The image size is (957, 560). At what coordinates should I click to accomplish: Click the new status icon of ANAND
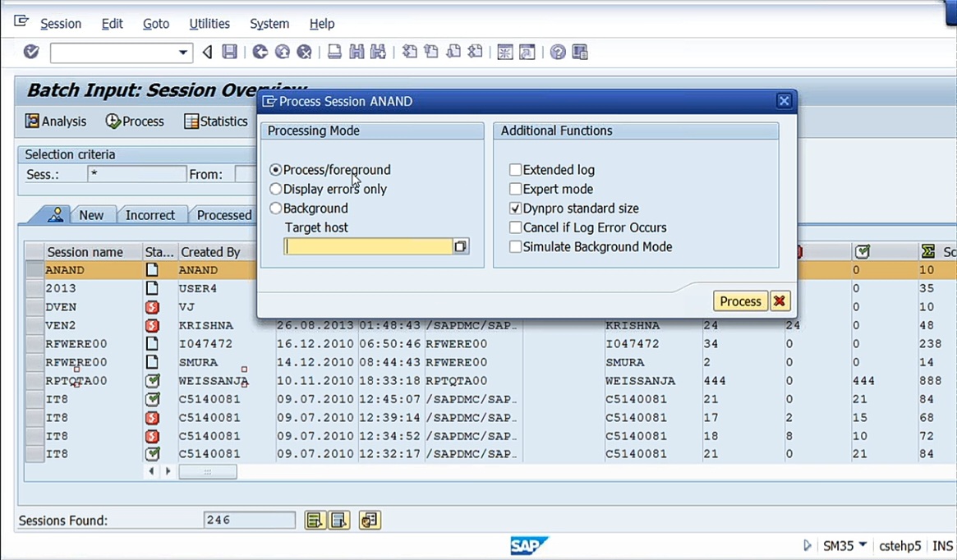click(152, 269)
